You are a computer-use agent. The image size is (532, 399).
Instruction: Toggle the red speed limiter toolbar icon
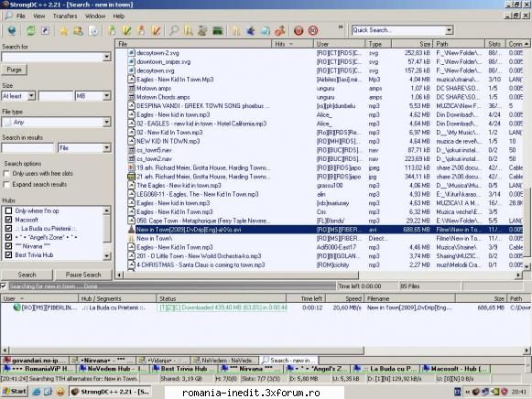(313, 31)
